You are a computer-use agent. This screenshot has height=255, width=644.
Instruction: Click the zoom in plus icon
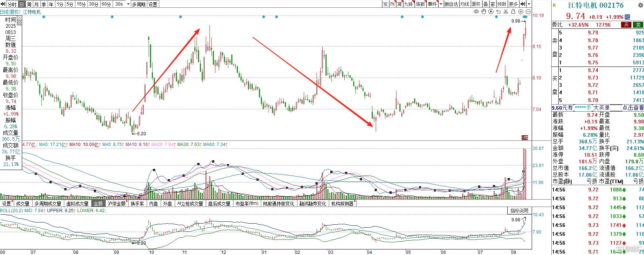click(521, 12)
